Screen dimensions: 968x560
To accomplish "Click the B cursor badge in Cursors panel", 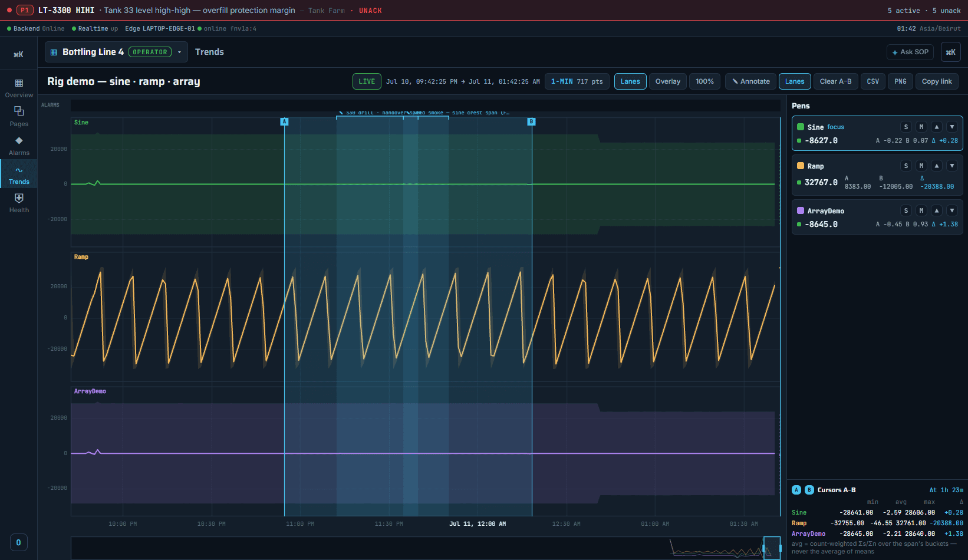I will click(809, 490).
